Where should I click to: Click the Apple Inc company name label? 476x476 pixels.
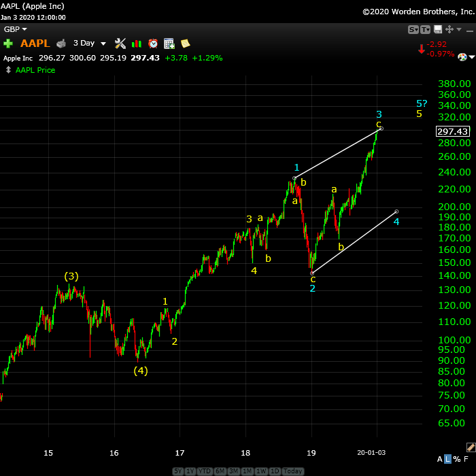pyautogui.click(x=18, y=58)
